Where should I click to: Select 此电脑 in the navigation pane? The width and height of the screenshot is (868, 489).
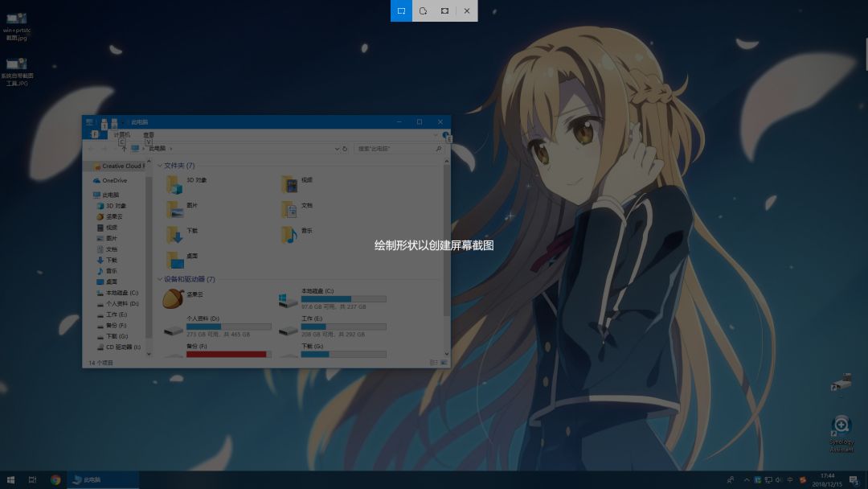coord(106,195)
